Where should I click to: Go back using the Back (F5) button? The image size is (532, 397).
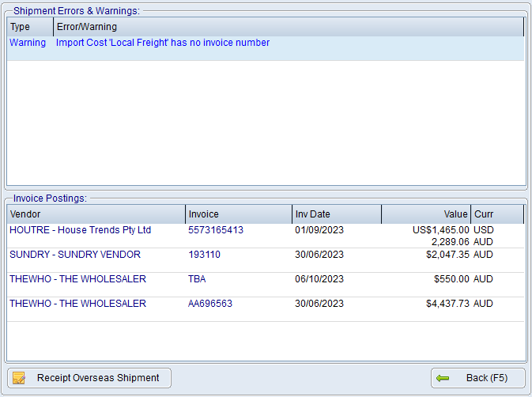pos(477,378)
